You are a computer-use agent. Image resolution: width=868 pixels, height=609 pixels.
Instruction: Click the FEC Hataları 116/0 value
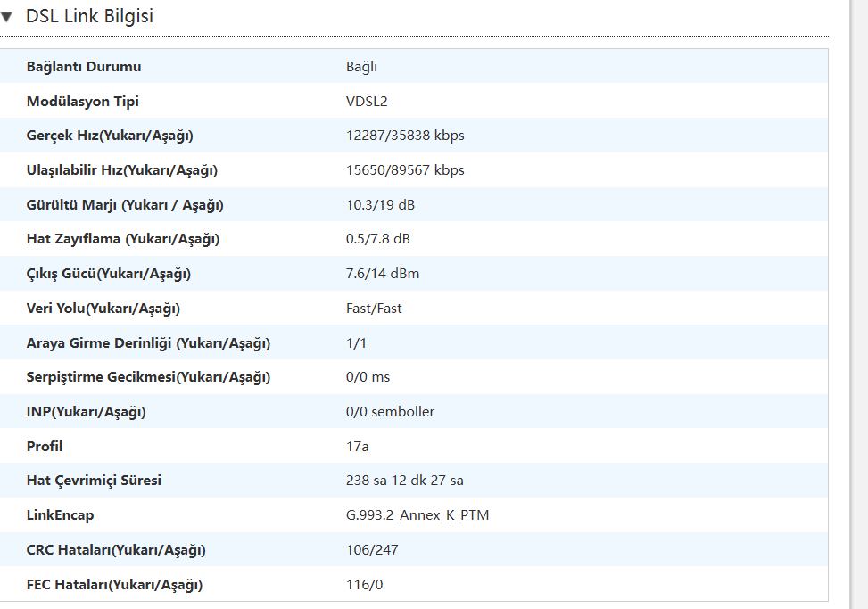[364, 585]
